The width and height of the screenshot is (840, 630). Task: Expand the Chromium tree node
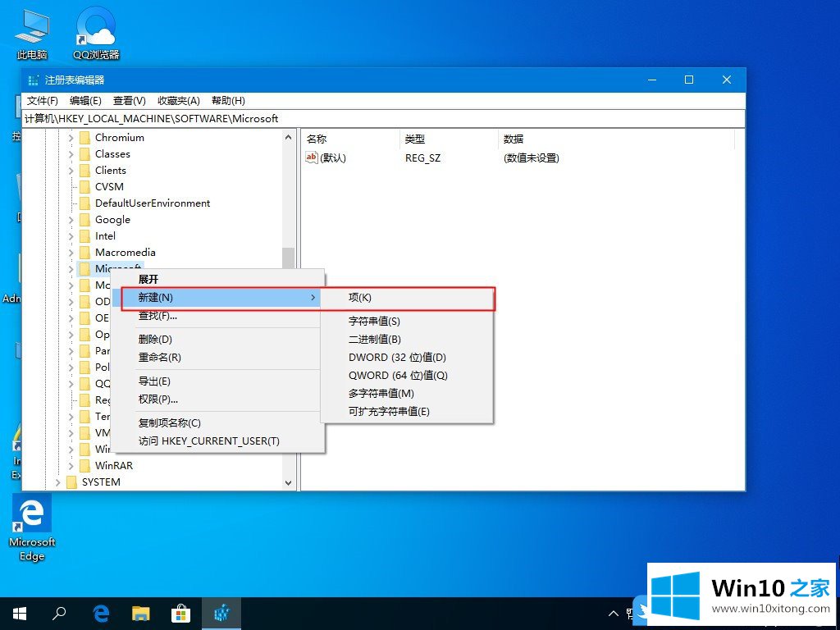71,138
